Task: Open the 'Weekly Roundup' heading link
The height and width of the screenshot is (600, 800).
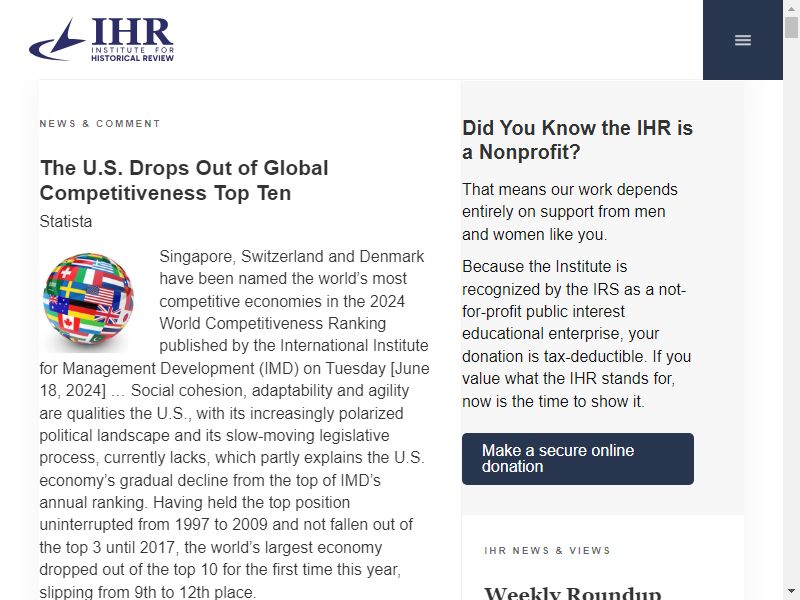Action: [x=572, y=593]
